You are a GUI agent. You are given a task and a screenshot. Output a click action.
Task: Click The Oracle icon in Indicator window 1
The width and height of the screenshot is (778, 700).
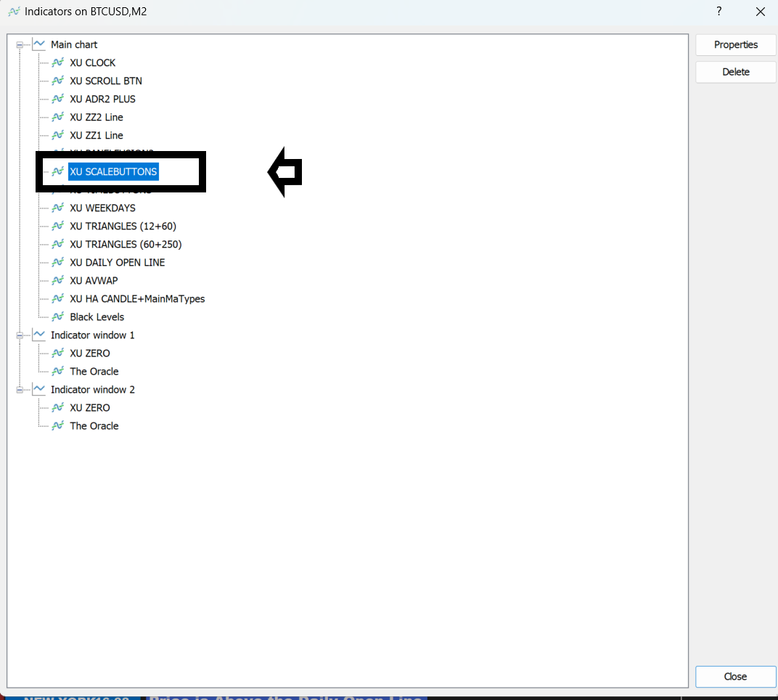pos(57,371)
